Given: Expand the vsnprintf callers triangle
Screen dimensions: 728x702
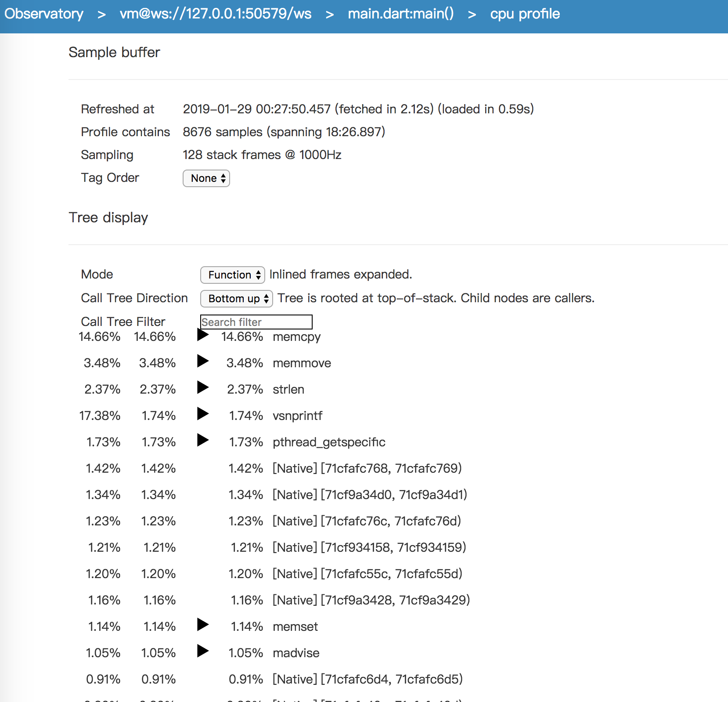Looking at the screenshot, I should tap(202, 414).
